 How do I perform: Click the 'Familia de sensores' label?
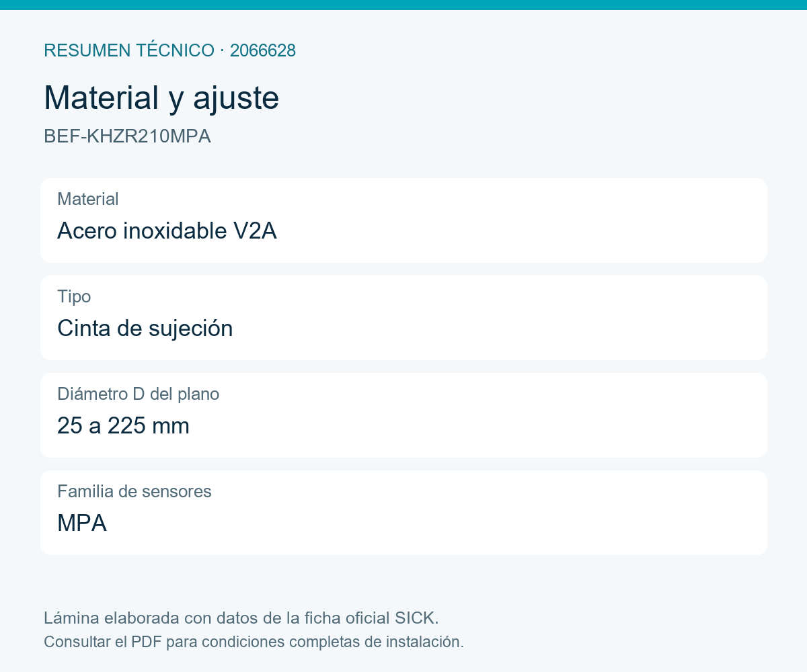[134, 491]
